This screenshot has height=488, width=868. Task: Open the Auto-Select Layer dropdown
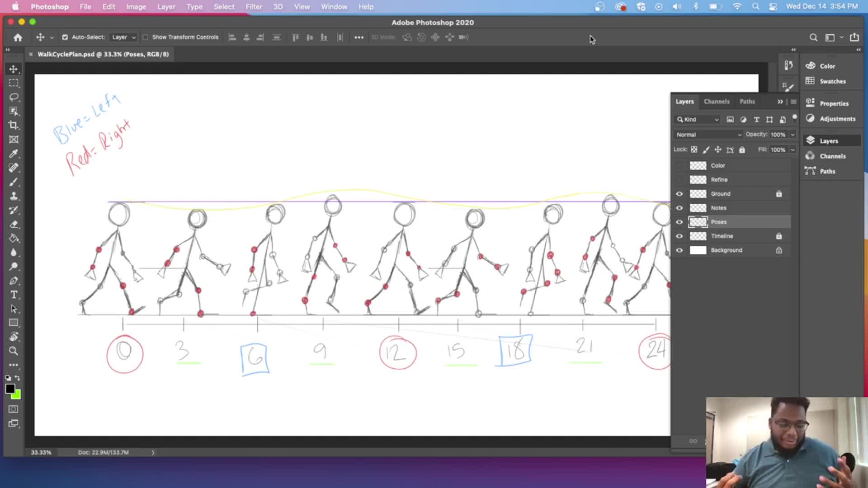(x=123, y=38)
